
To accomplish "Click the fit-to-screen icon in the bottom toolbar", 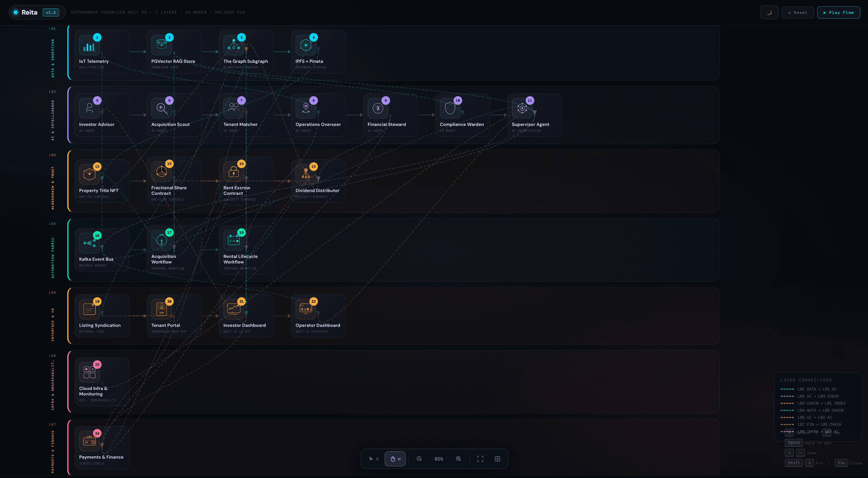I will coord(480,459).
